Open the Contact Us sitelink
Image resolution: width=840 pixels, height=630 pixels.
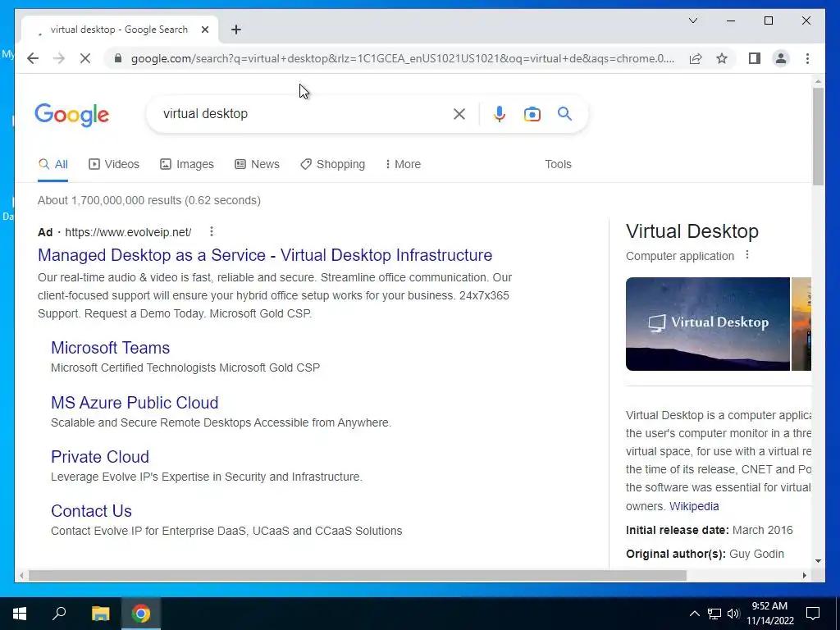[91, 510]
